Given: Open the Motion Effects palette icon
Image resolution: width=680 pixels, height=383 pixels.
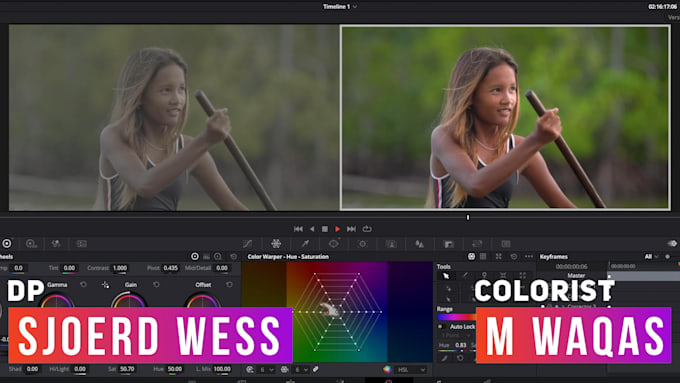Looking at the screenshot, I should pyautogui.click(x=82, y=244).
